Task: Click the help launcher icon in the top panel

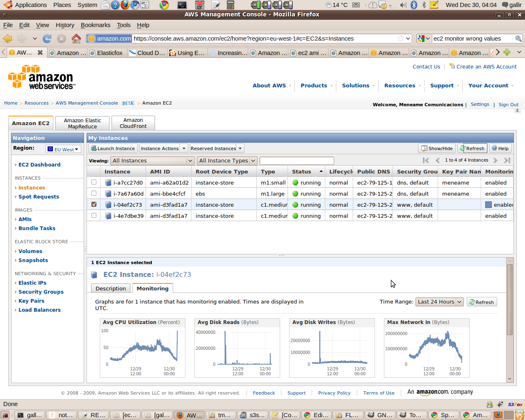Action: click(x=115, y=5)
